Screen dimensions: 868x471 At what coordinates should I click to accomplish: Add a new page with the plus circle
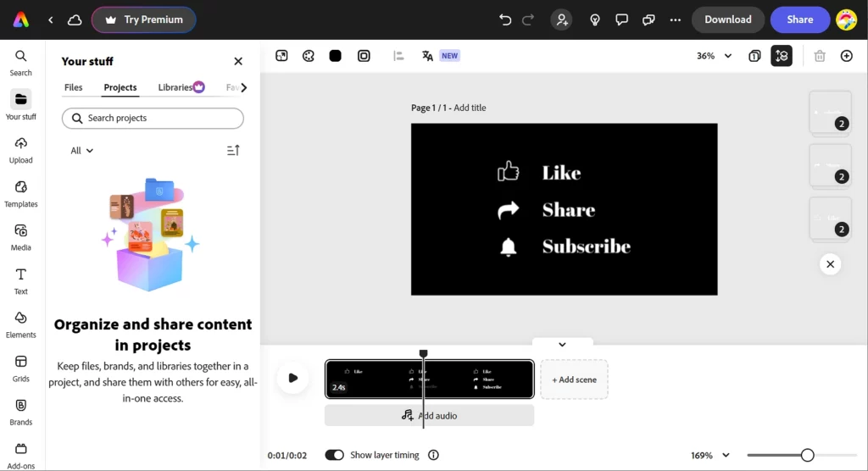tap(847, 56)
